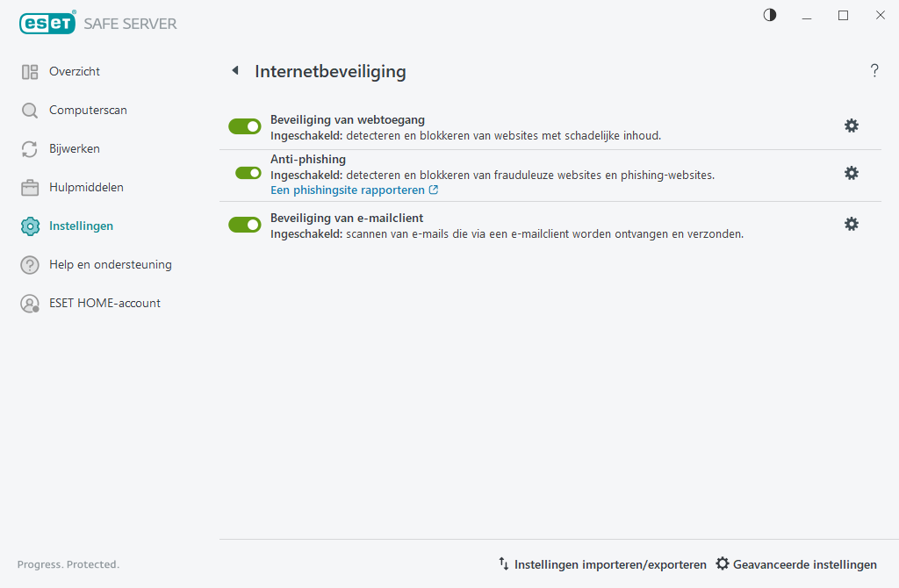Open the Anti-phishing gear icon
The width and height of the screenshot is (899, 588).
851,173
